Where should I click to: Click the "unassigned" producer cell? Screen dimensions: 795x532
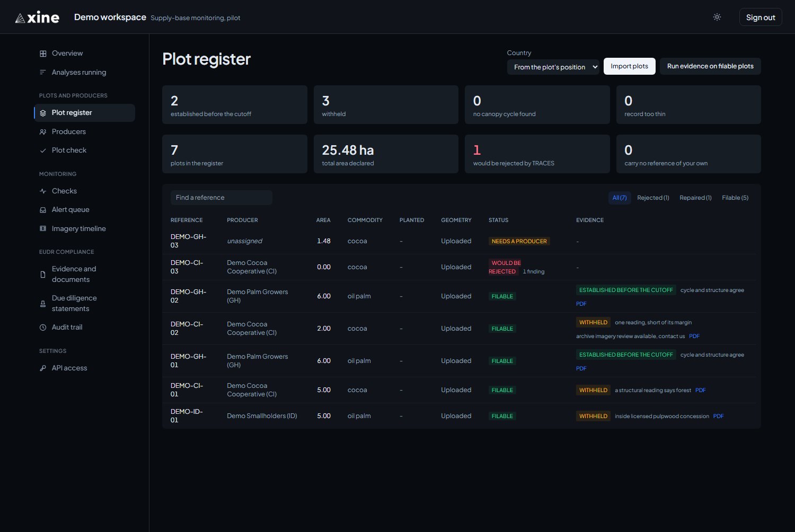244,241
